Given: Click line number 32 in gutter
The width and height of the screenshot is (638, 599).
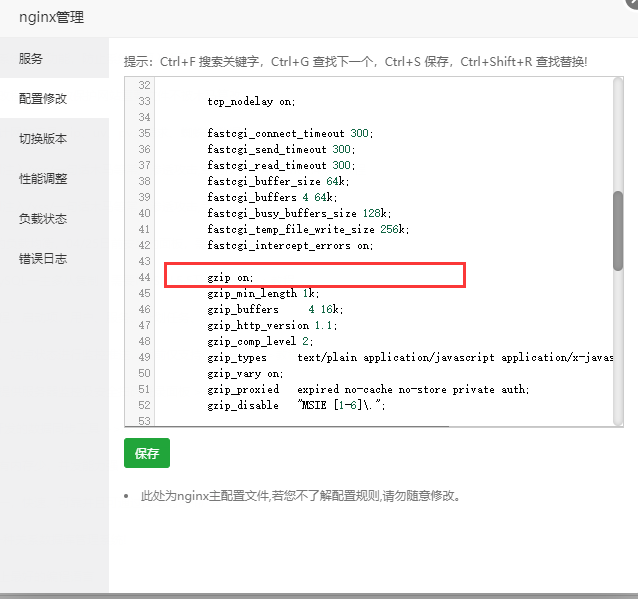Looking at the screenshot, I should 144,85.
